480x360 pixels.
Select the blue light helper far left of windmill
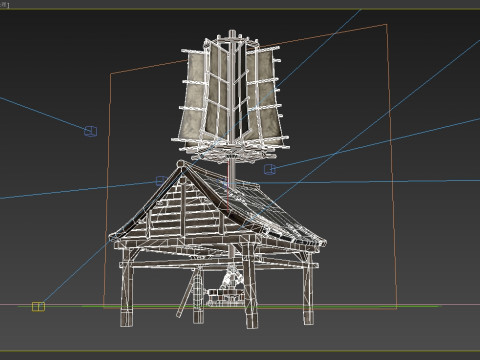(x=91, y=131)
